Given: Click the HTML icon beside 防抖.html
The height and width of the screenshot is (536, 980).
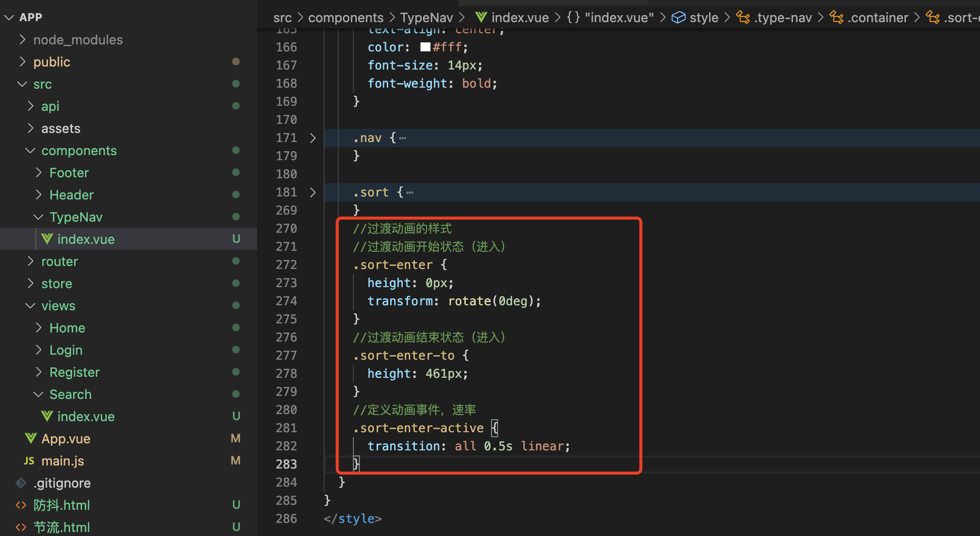Looking at the screenshot, I should (21, 505).
